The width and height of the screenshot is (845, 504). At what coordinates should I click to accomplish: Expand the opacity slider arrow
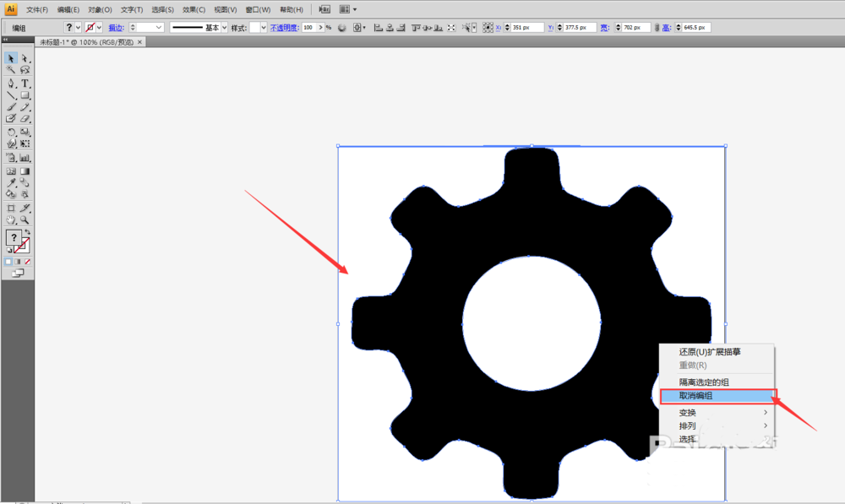(320, 28)
